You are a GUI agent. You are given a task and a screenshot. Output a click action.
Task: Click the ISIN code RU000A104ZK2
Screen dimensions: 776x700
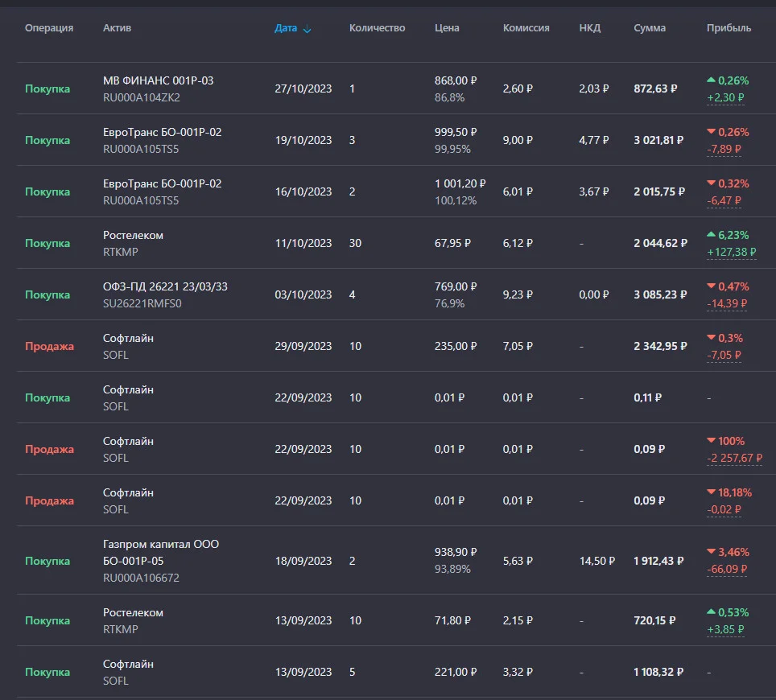[x=142, y=97]
